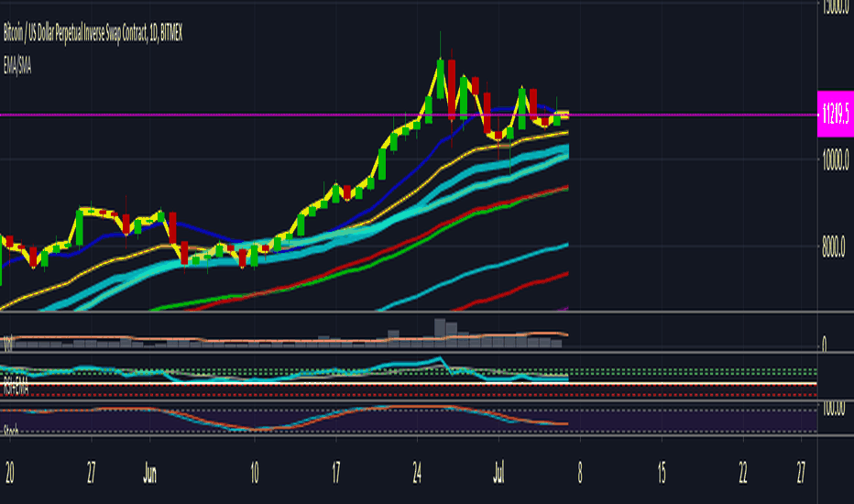Select the Vol indicator label
The width and height of the screenshot is (854, 504).
pos(7,344)
